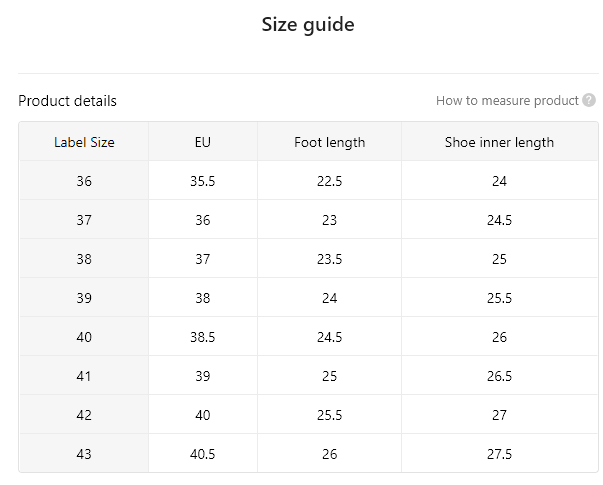Open the How to measure product link
603x485 pixels.
click(507, 101)
